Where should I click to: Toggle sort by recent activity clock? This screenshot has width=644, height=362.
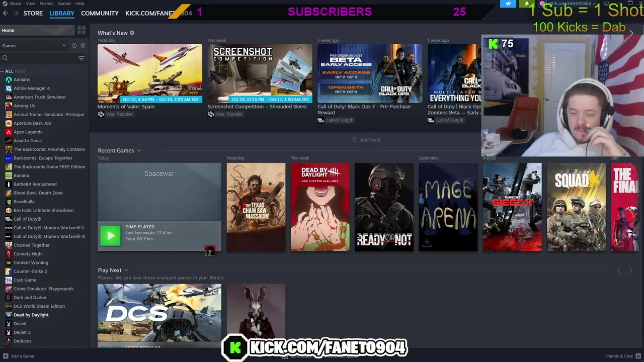(x=74, y=46)
